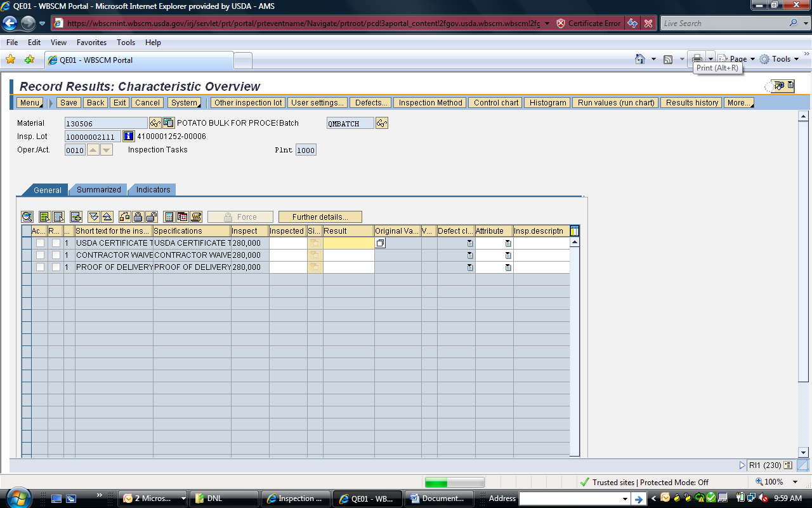Click the open padlock icon

tap(152, 217)
